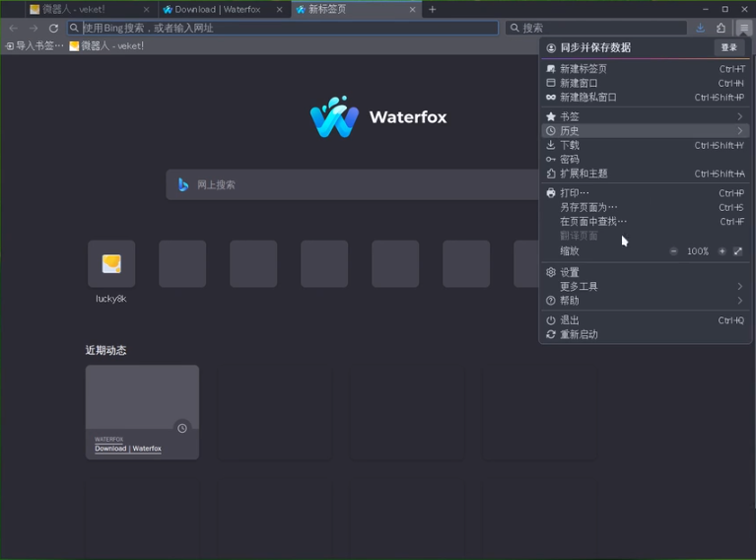Open 下载 from the menu

(x=645, y=145)
